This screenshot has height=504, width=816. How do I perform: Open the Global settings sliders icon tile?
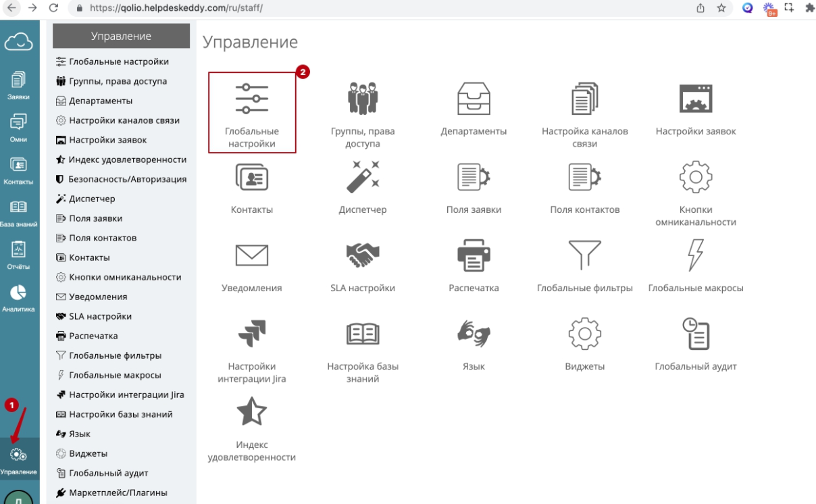[251, 100]
